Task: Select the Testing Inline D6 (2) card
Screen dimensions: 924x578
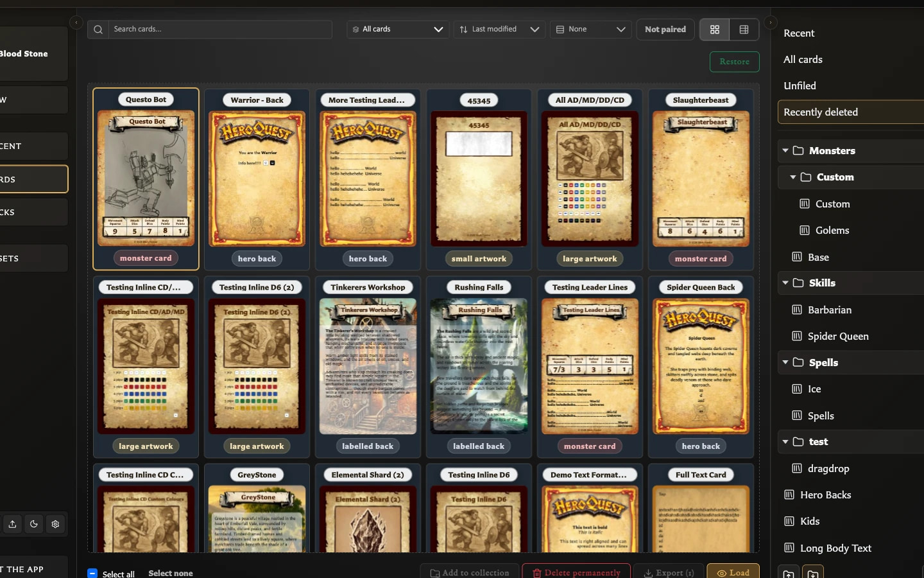Action: (257, 367)
